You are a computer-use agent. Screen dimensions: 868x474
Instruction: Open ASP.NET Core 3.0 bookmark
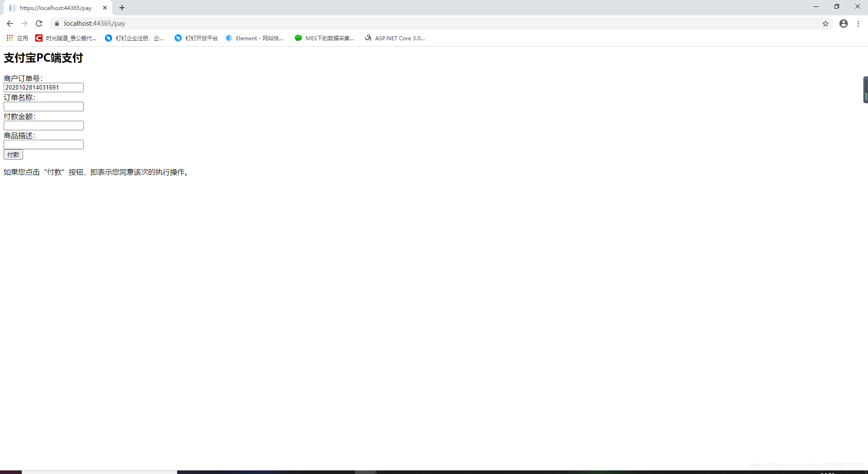pyautogui.click(x=395, y=38)
